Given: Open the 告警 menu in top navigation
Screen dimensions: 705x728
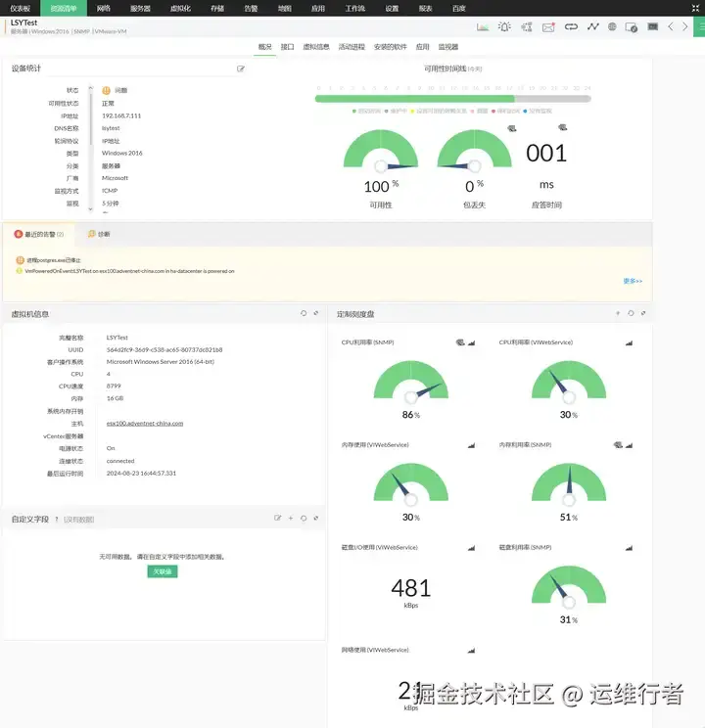Looking at the screenshot, I should click(251, 9).
